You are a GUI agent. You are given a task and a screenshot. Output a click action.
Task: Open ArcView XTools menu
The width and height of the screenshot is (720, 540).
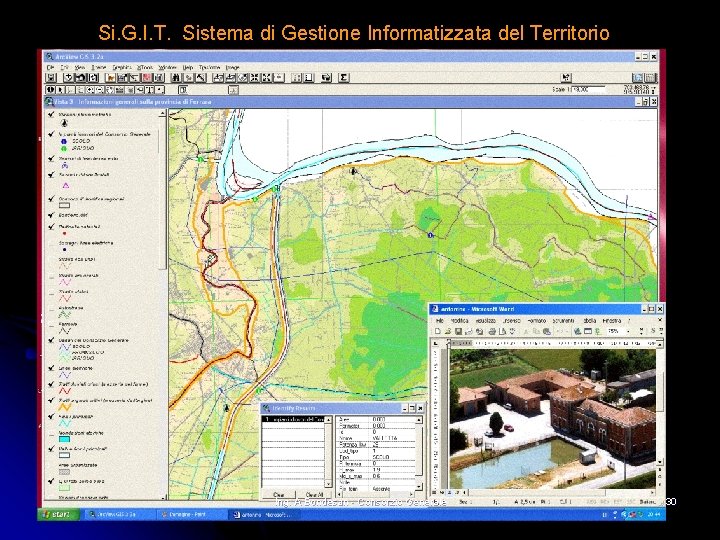(145, 68)
